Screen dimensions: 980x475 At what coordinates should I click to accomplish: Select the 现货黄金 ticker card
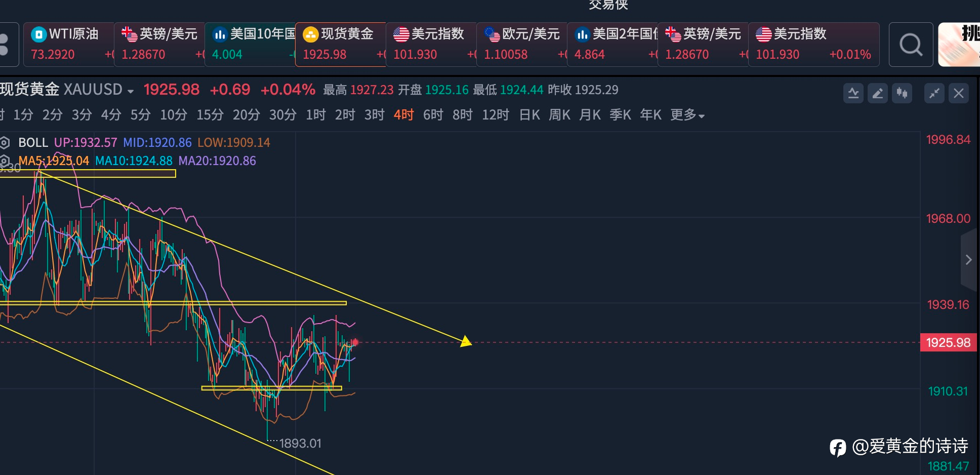point(340,45)
